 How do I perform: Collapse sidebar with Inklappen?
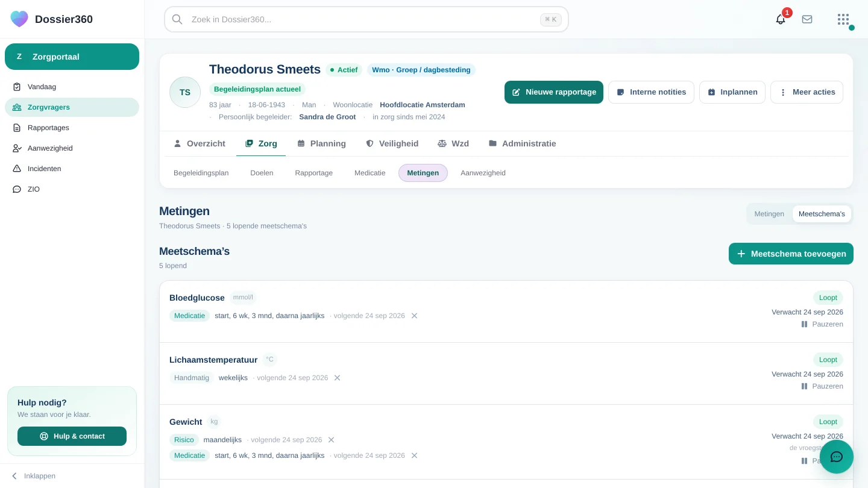(33, 476)
